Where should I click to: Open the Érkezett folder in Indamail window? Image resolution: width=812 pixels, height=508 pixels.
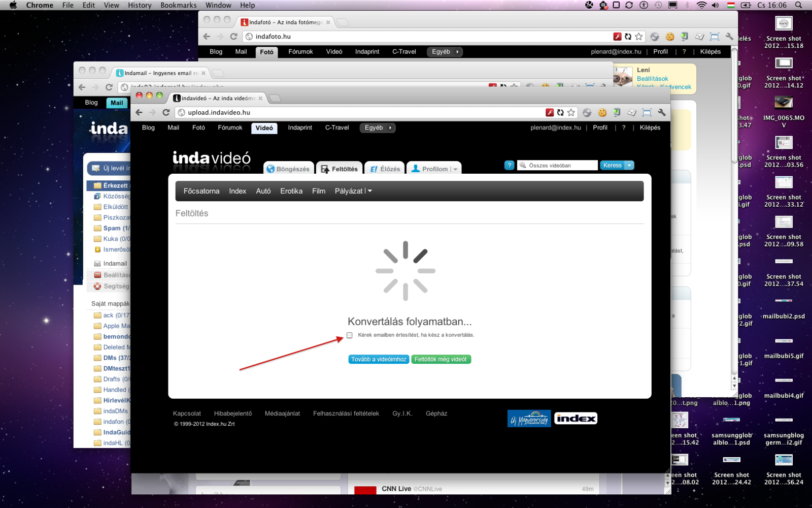point(109,185)
